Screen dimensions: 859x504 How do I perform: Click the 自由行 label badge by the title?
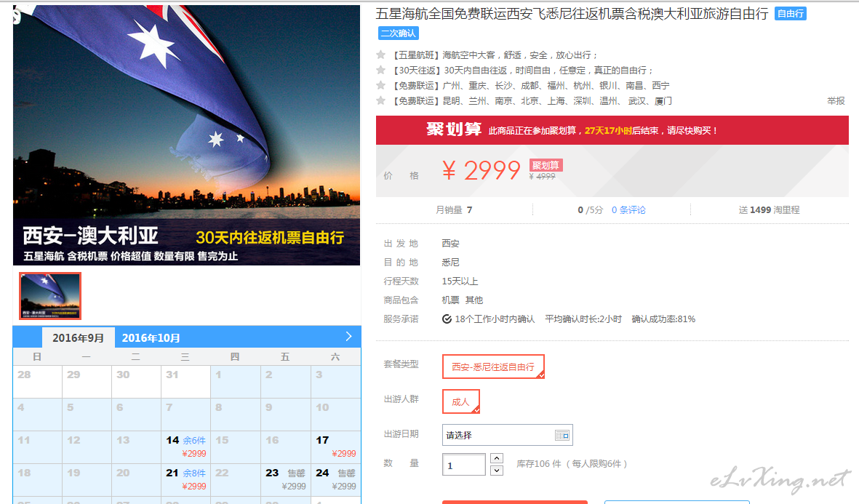(x=791, y=14)
